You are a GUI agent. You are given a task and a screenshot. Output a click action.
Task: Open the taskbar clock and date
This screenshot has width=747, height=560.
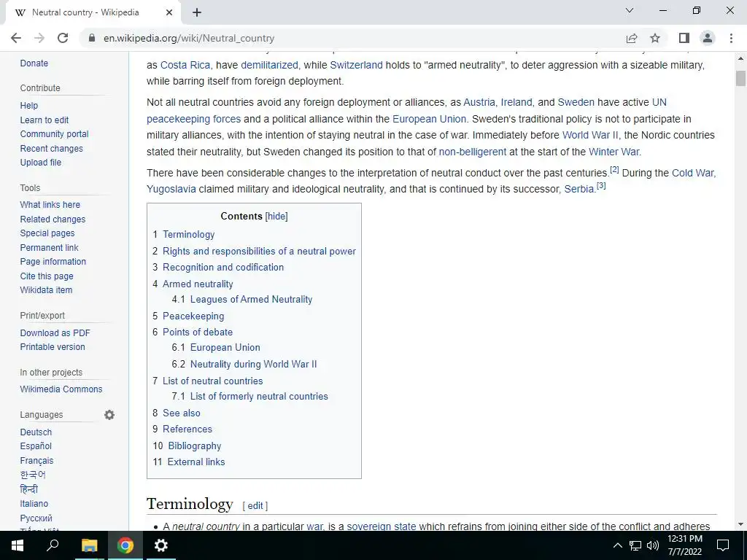click(684, 545)
